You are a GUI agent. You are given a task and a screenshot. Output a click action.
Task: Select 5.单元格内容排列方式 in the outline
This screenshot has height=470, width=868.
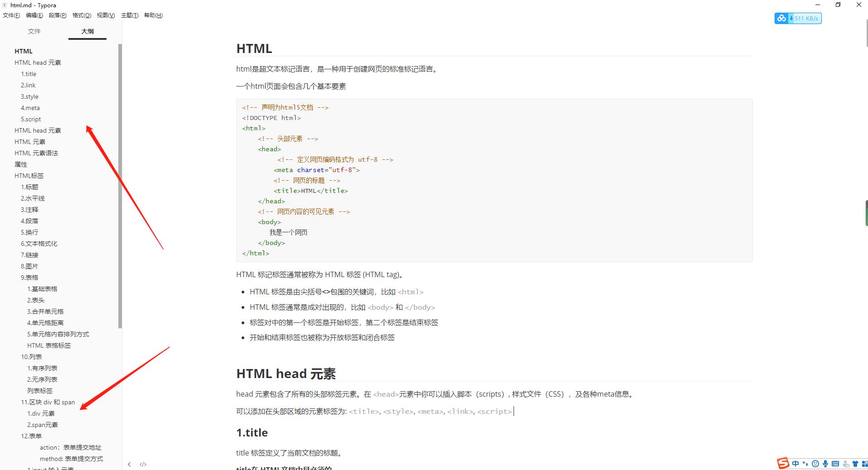58,334
